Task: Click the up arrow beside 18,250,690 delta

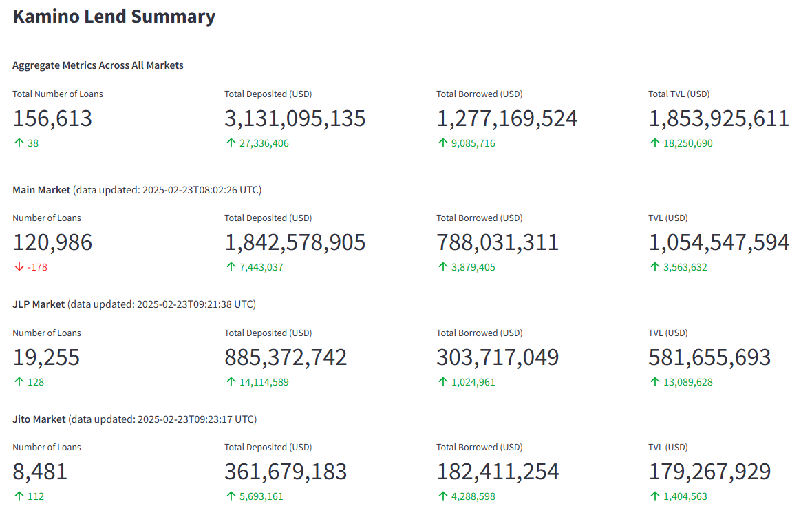Action: (x=654, y=143)
